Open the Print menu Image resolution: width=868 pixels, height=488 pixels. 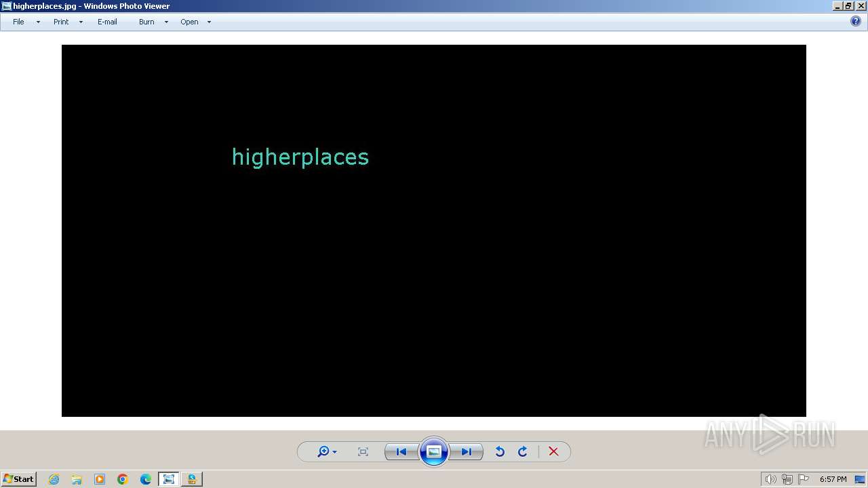[x=61, y=22]
